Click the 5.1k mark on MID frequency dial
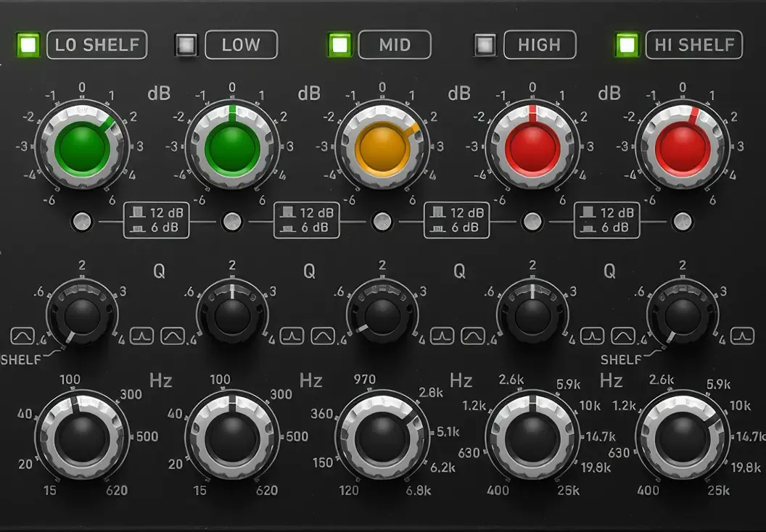The height and width of the screenshot is (532, 766). click(448, 432)
